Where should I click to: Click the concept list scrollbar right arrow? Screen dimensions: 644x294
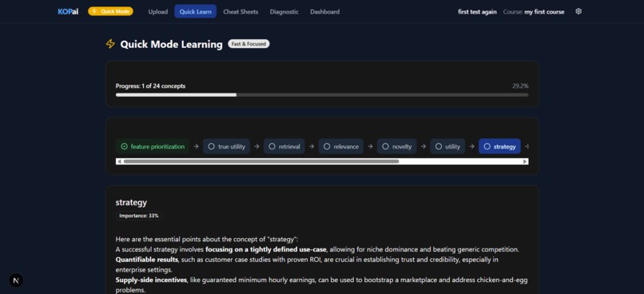click(x=525, y=161)
